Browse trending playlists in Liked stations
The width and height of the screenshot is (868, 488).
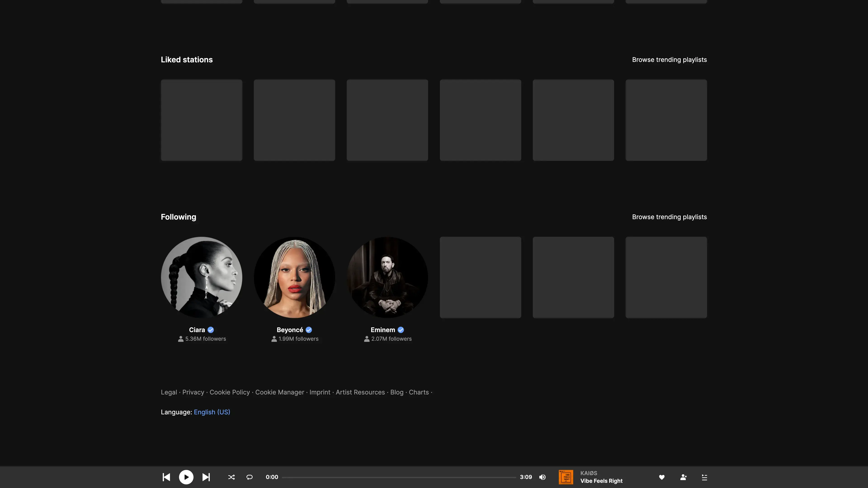[x=669, y=60]
